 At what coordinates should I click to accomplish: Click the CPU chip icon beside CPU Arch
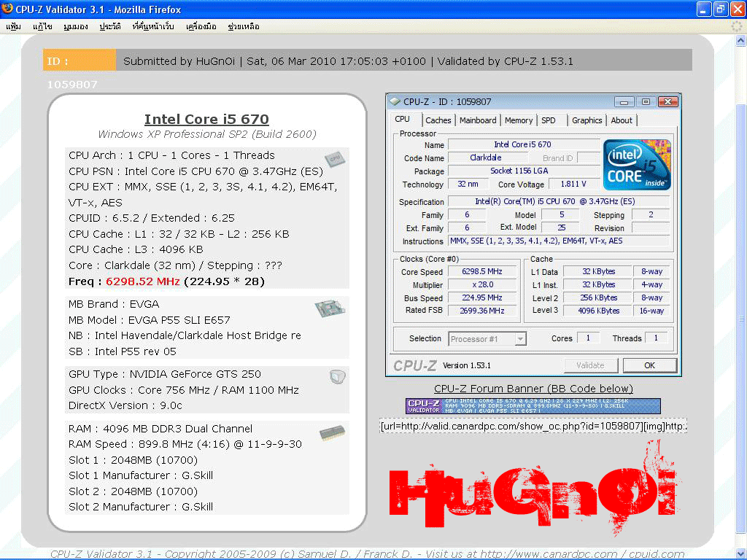pyautogui.click(x=336, y=158)
